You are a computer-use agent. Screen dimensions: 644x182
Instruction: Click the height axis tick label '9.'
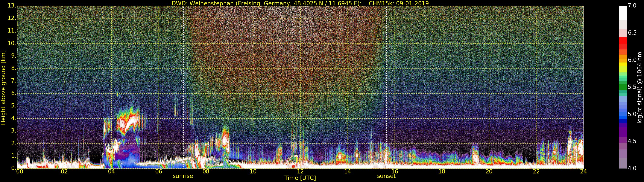(14, 56)
